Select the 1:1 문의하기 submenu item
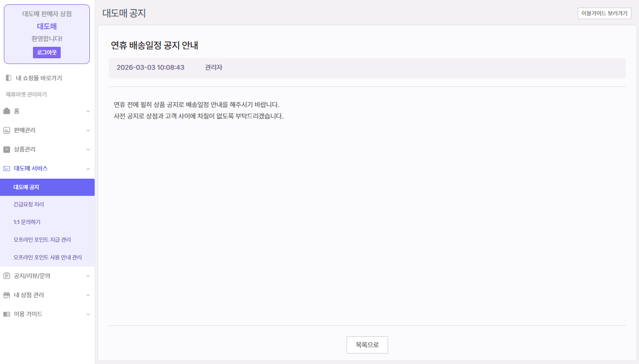The image size is (639, 364). pyautogui.click(x=27, y=222)
